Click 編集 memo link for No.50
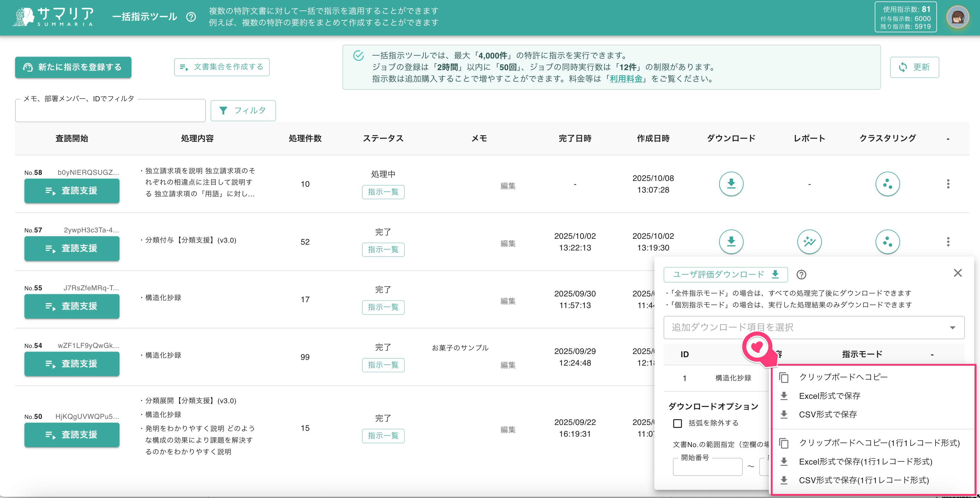This screenshot has width=980, height=498. pyautogui.click(x=508, y=430)
